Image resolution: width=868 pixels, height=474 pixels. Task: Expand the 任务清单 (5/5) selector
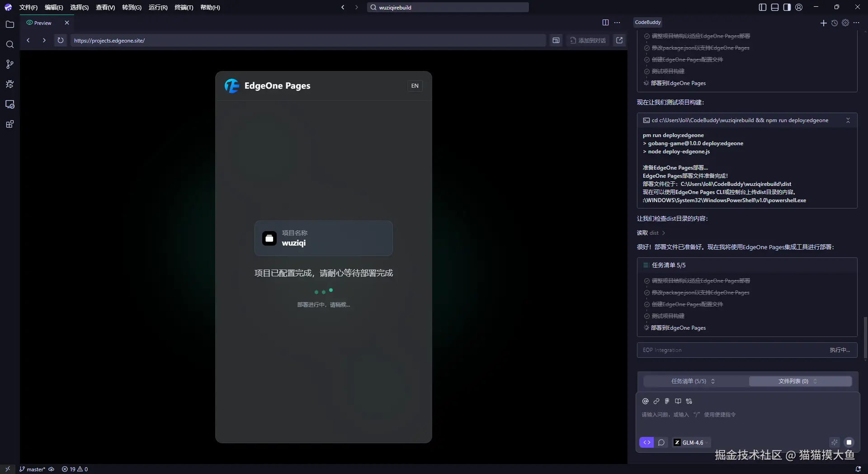pyautogui.click(x=693, y=381)
